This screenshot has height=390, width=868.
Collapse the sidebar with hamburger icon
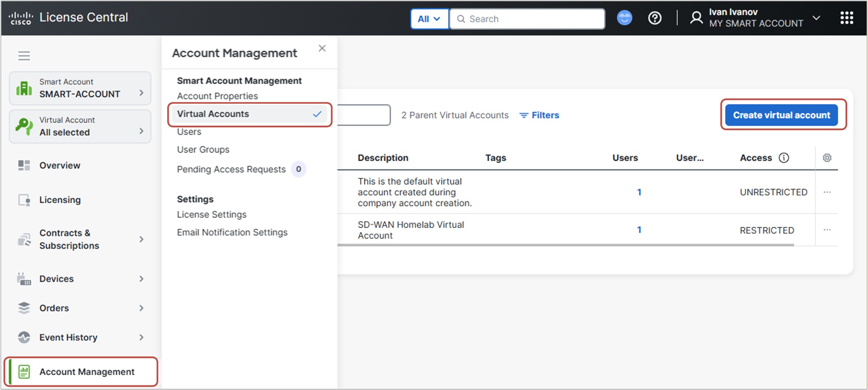pos(24,55)
